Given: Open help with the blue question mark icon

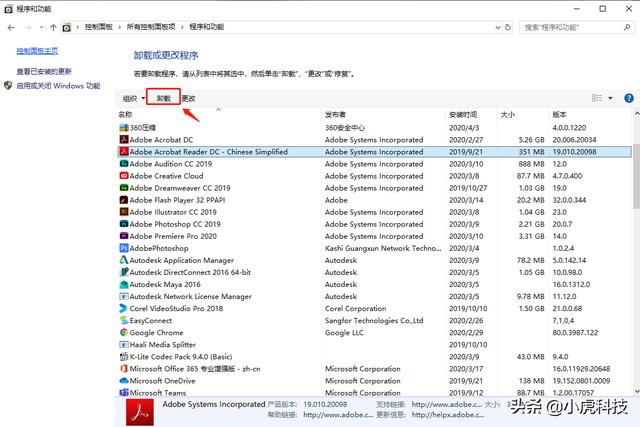Looking at the screenshot, I should (629, 98).
